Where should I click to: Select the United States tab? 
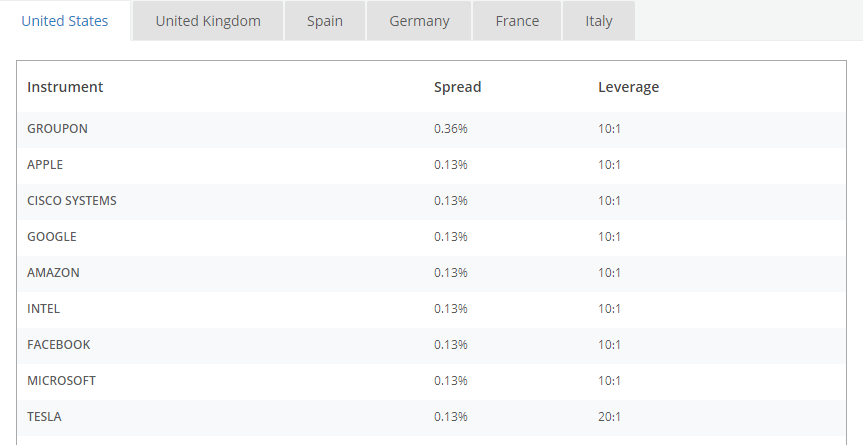[65, 21]
